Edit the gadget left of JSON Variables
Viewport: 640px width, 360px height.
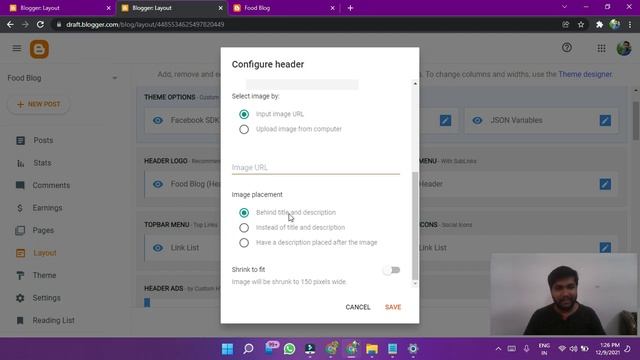click(445, 120)
